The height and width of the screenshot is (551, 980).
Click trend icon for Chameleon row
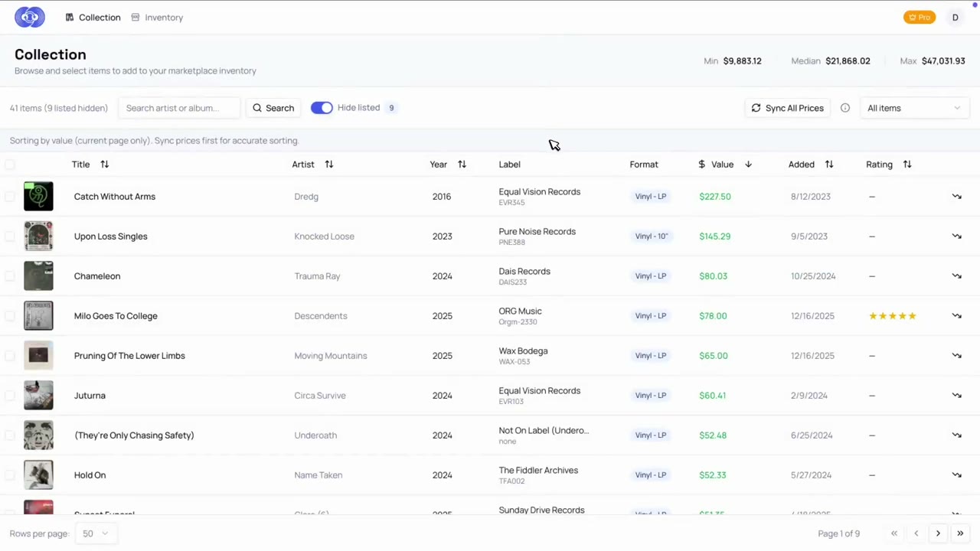click(x=957, y=276)
